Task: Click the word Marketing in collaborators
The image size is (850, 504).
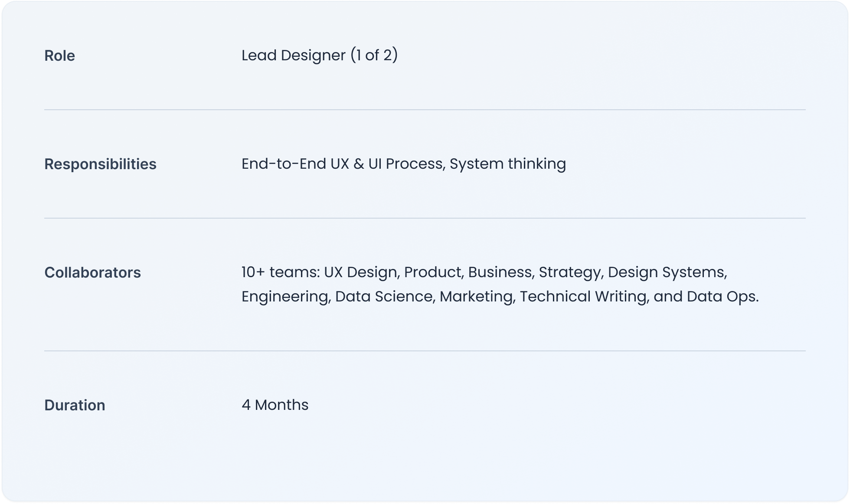Action: tap(476, 296)
